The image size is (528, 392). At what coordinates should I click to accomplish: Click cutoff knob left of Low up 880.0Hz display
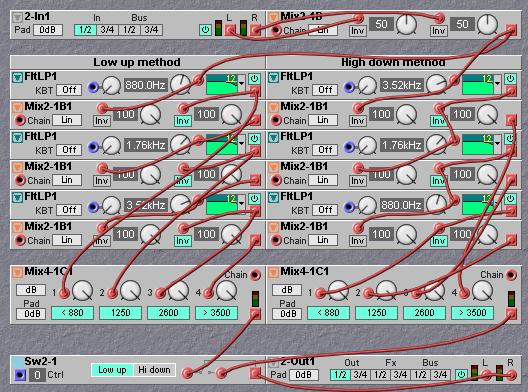[x=111, y=86]
